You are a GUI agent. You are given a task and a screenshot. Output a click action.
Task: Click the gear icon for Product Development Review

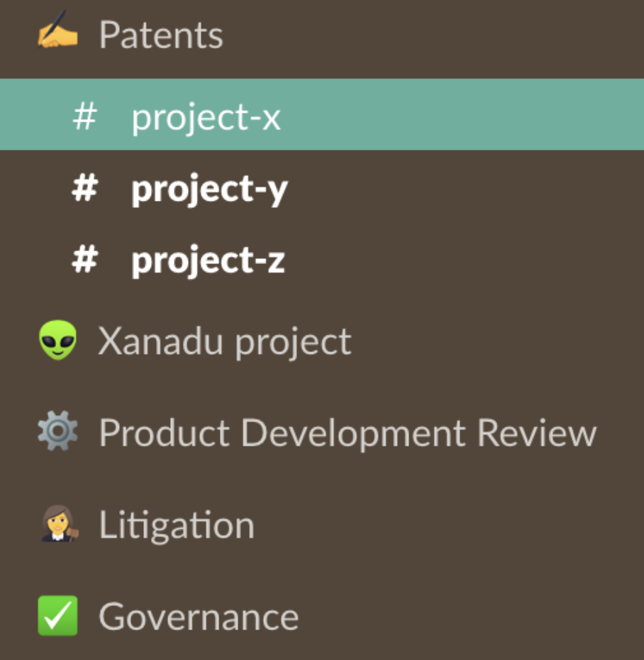coord(57,431)
